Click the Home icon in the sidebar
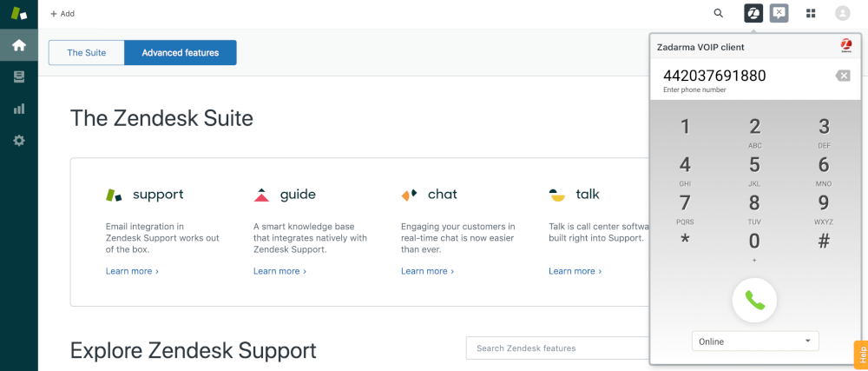868x371 pixels. tap(18, 45)
